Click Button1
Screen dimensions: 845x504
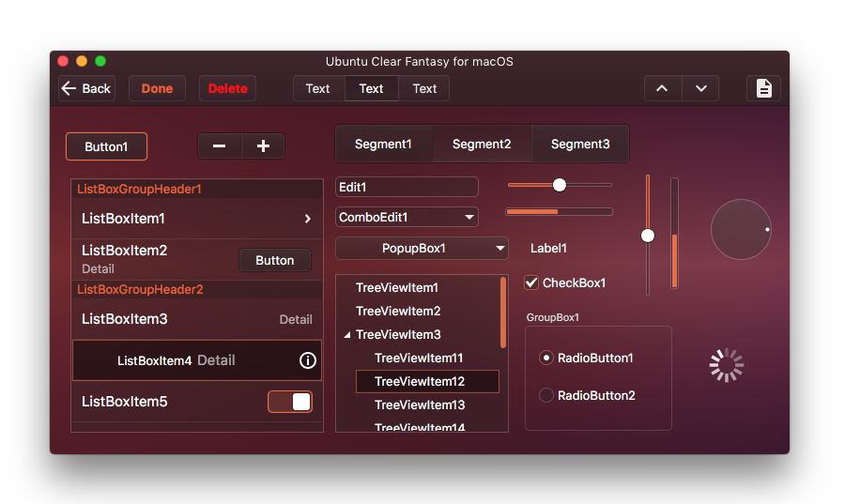pyautogui.click(x=106, y=146)
